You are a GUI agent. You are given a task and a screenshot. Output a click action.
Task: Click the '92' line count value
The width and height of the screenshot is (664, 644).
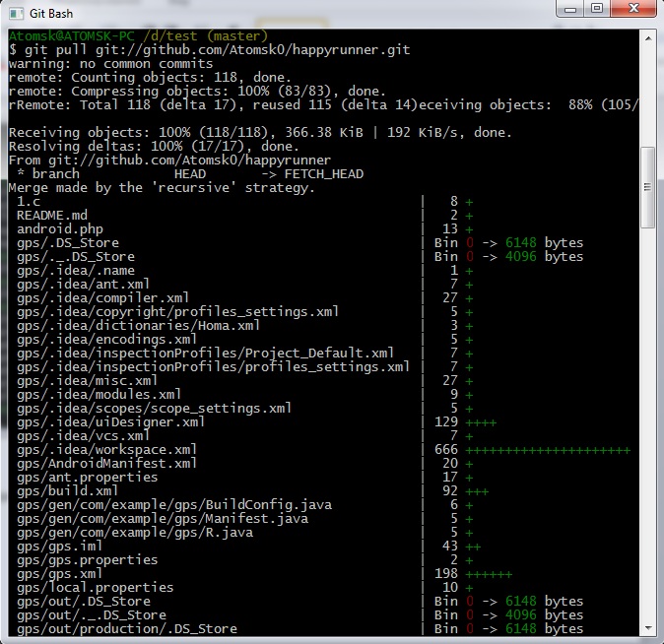[450, 491]
